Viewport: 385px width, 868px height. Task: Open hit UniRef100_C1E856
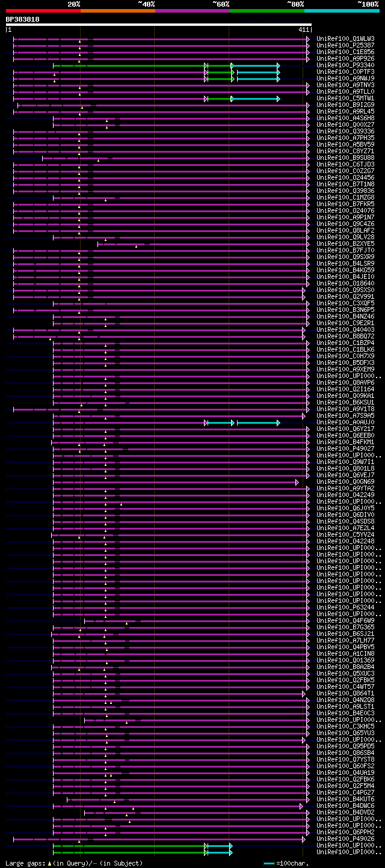[345, 52]
